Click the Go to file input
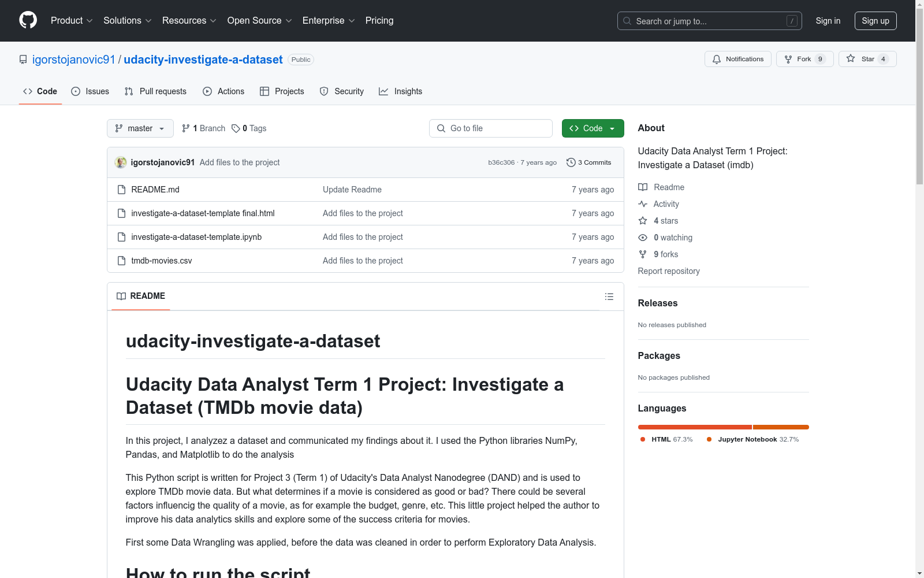The width and height of the screenshot is (924, 578). [491, 128]
